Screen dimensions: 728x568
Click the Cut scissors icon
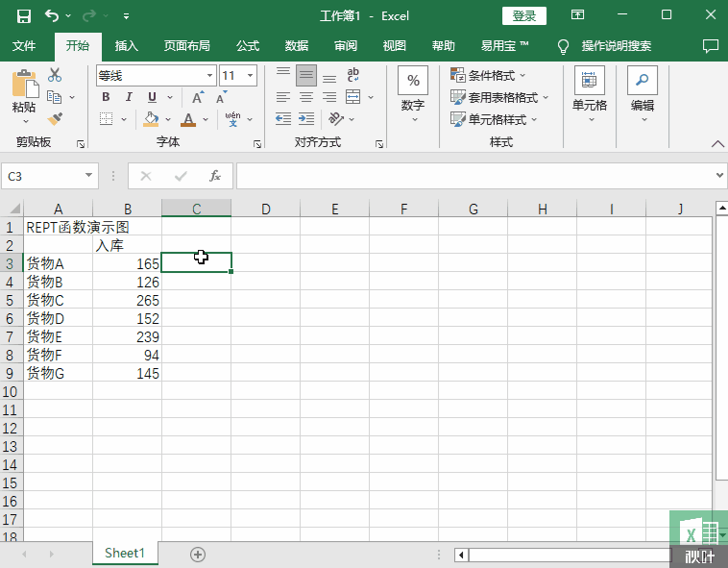(55, 75)
